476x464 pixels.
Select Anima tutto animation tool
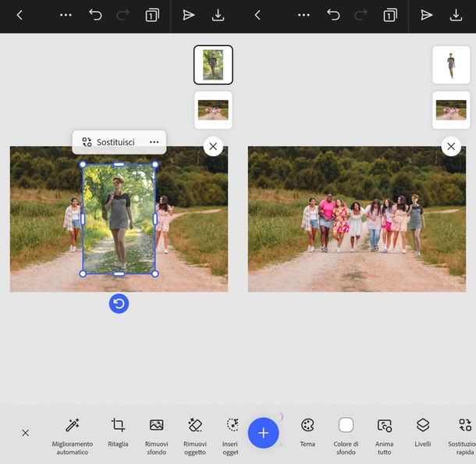point(385,436)
